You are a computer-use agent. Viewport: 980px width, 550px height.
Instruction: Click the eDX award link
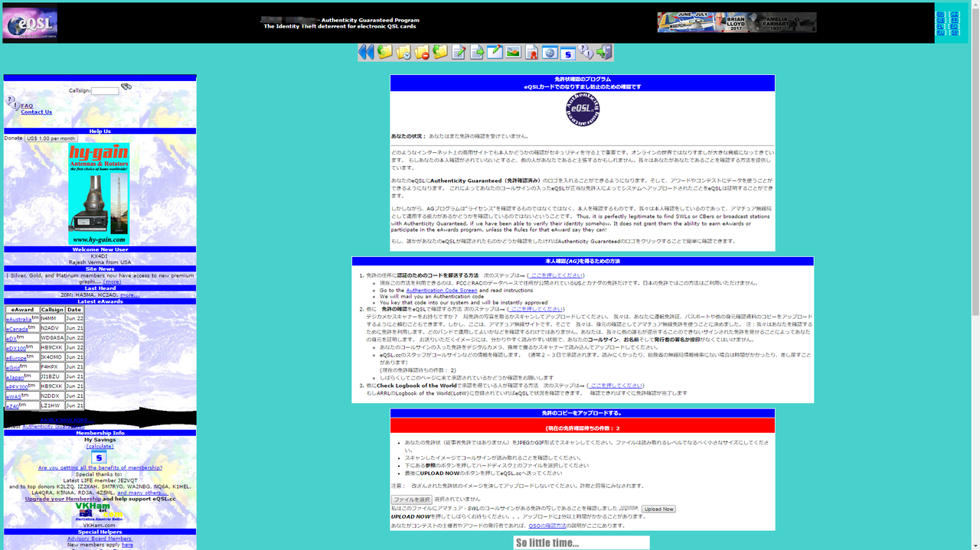tap(11, 338)
